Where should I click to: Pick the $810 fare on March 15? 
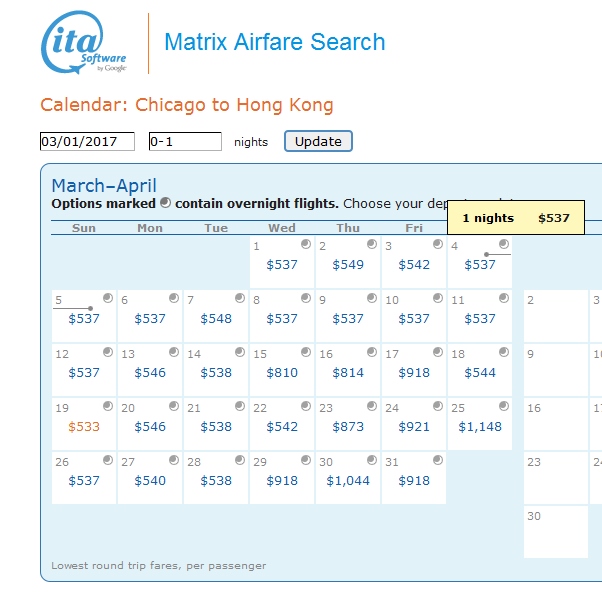(x=282, y=372)
